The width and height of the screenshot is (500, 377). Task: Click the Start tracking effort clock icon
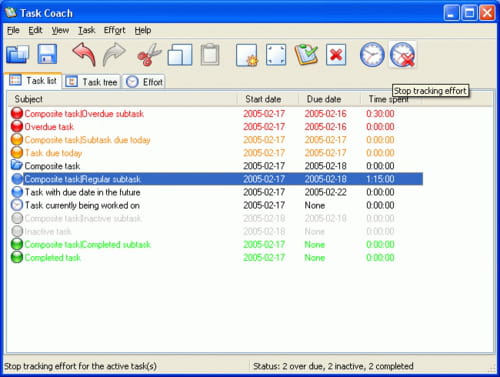click(372, 55)
